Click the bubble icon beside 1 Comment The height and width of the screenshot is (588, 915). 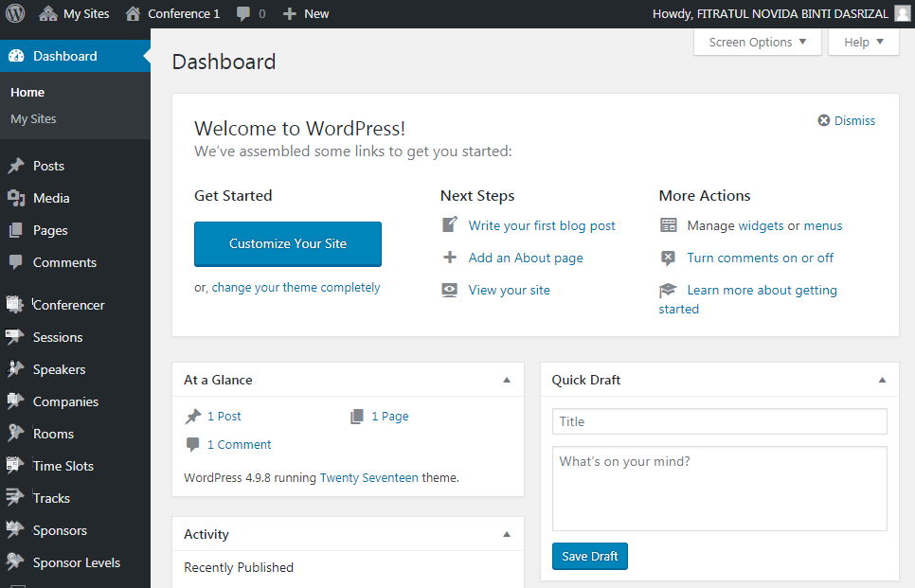192,445
